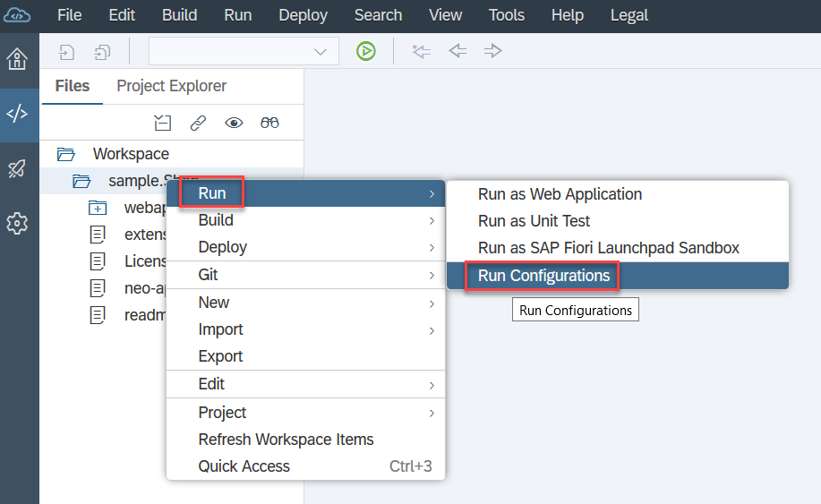Open Run Configurations from submenu
The image size is (821, 504).
[x=618, y=276]
